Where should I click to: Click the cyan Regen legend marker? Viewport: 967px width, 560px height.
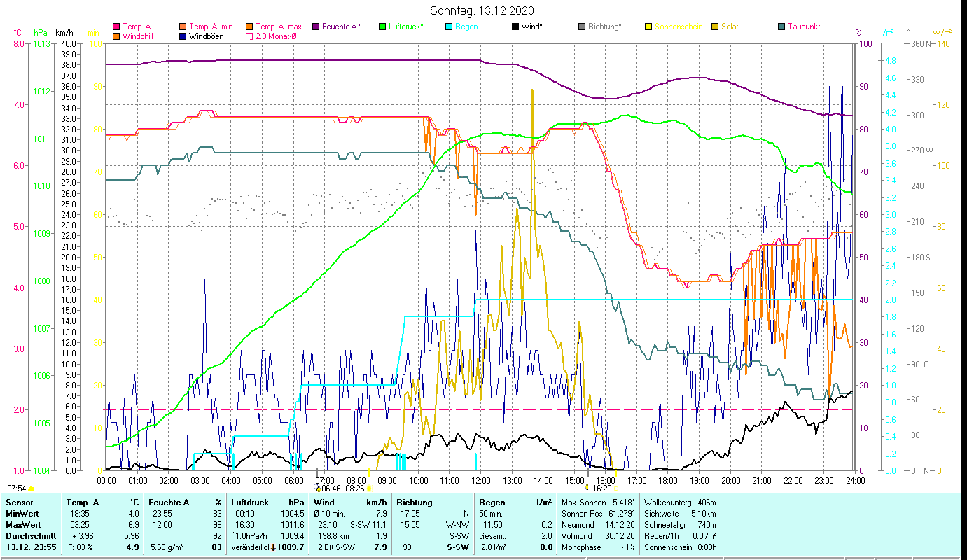click(449, 27)
